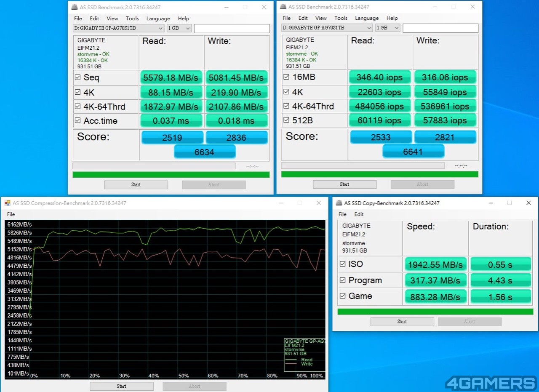Image resolution: width=539 pixels, height=392 pixels.
Task: Click the right AS SSD Benchmark title bar icon
Action: click(x=283, y=7)
